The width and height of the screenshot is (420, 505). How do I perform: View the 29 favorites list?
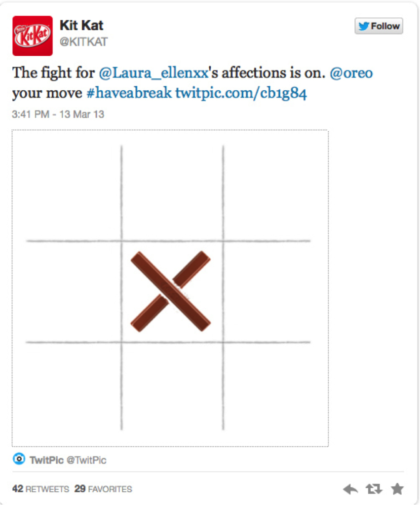(x=103, y=489)
